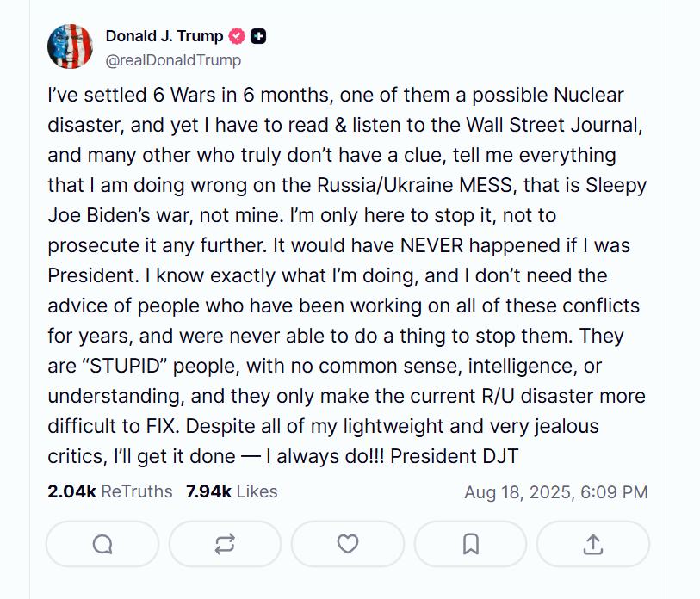700x599 pixels.
Task: Share the post using the upload icon
Action: click(x=592, y=544)
